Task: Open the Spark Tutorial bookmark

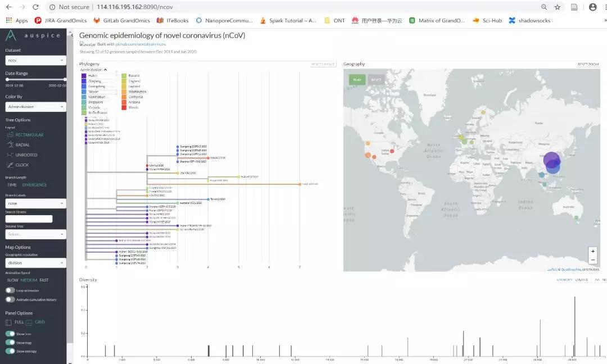Action: pyautogui.click(x=288, y=20)
